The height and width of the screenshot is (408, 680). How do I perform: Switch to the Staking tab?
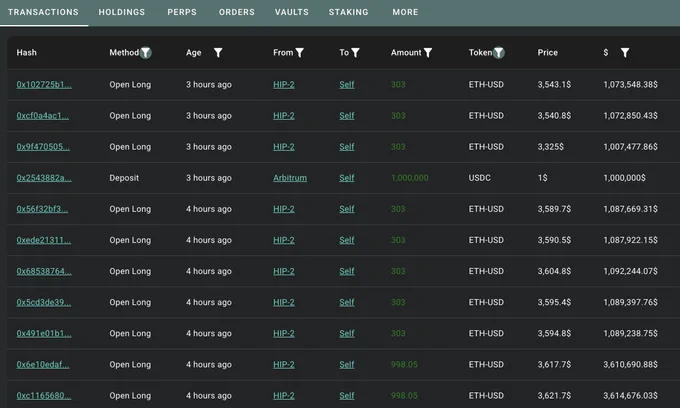pyautogui.click(x=349, y=12)
